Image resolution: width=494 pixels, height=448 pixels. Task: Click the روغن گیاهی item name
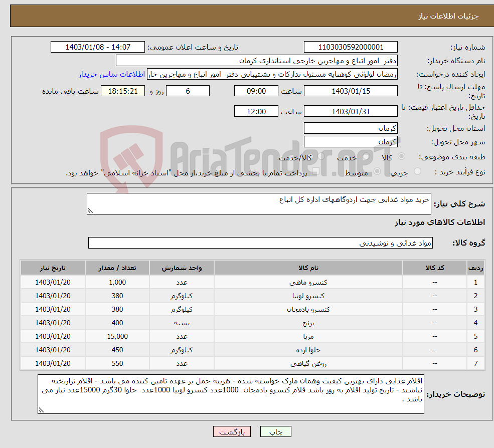tap(308, 364)
